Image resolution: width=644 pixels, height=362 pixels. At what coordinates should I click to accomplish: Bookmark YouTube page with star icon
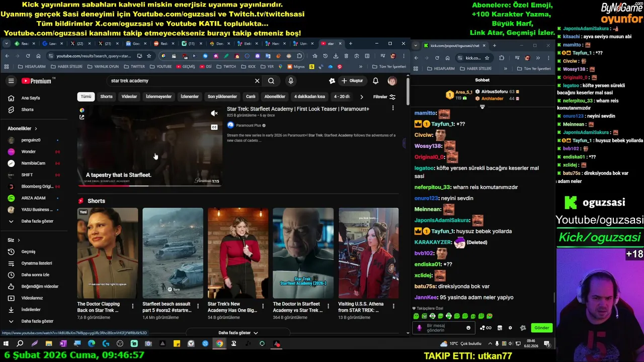click(149, 56)
